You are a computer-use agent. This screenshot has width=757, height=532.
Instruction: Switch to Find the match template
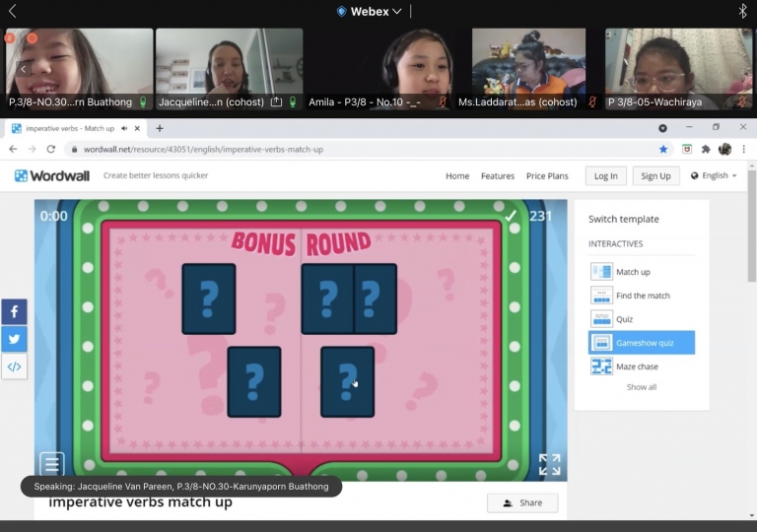point(642,296)
